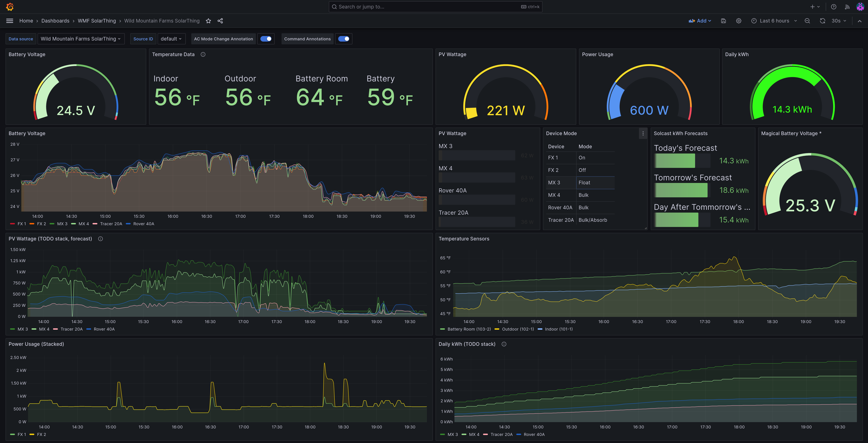This screenshot has height=443, width=868.
Task: Open the Last 6 hours time picker
Action: (774, 21)
